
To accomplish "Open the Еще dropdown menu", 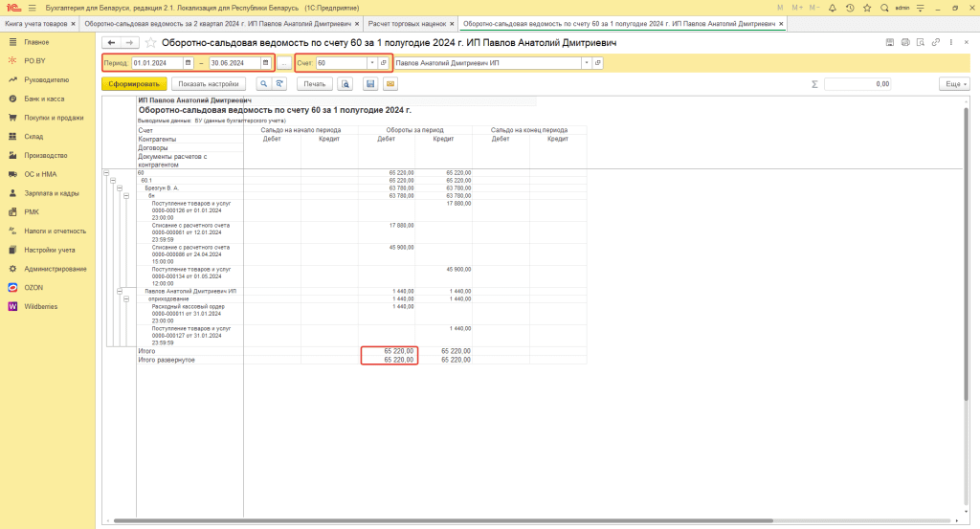I will (954, 83).
